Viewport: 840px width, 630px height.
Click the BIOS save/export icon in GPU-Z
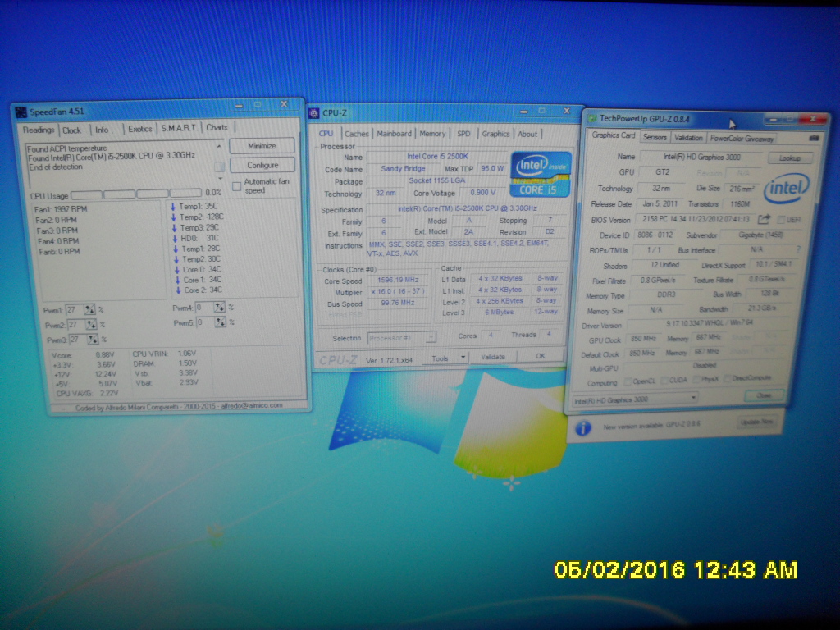(x=764, y=219)
